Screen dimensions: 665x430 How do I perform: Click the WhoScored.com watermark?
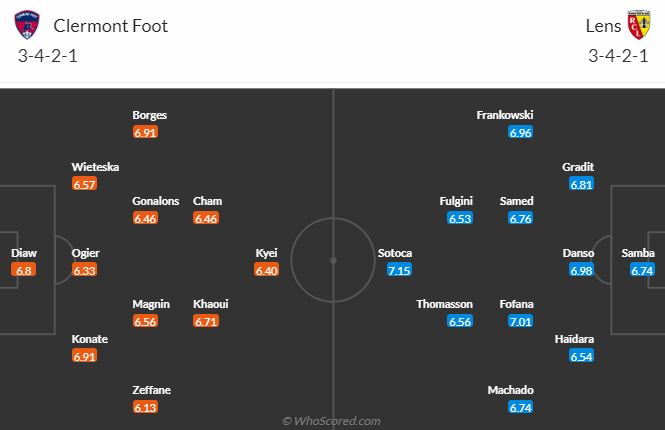[331, 421]
